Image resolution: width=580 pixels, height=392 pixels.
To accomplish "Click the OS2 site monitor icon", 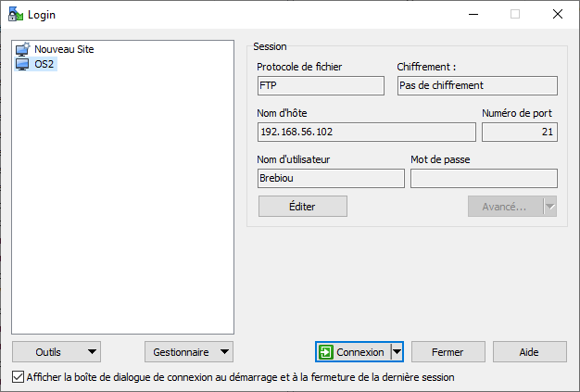I will [24, 64].
